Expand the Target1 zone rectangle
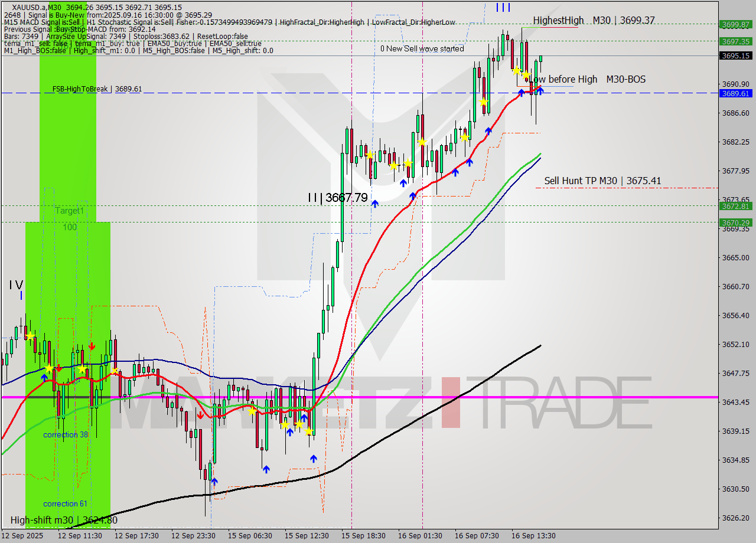 click(x=71, y=210)
